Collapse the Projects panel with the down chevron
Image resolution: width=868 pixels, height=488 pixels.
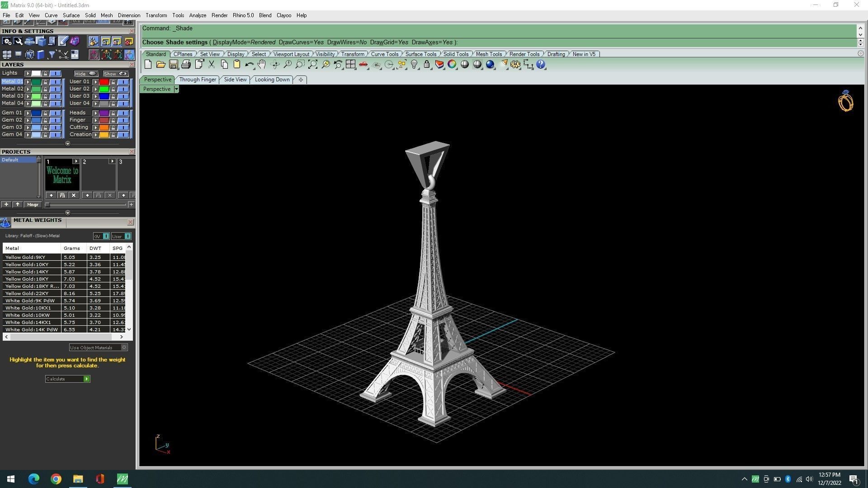67,213
